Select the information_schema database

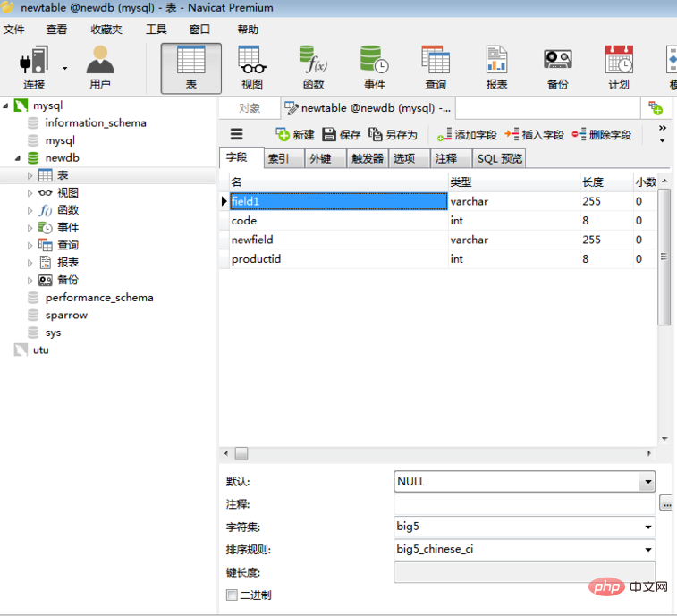click(96, 123)
